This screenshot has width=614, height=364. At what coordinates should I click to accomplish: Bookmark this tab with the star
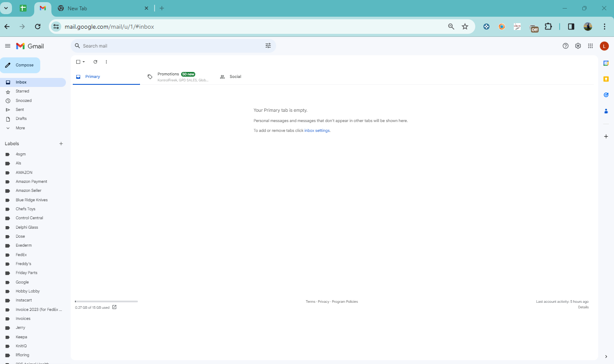pos(465,27)
